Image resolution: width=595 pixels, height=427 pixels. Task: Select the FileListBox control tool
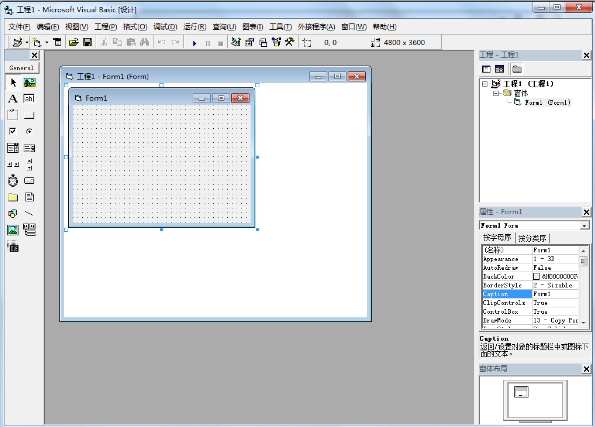pos(29,197)
